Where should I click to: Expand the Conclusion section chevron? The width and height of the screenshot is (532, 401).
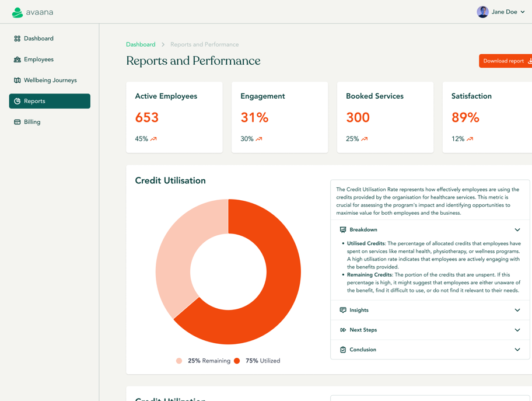tap(517, 350)
